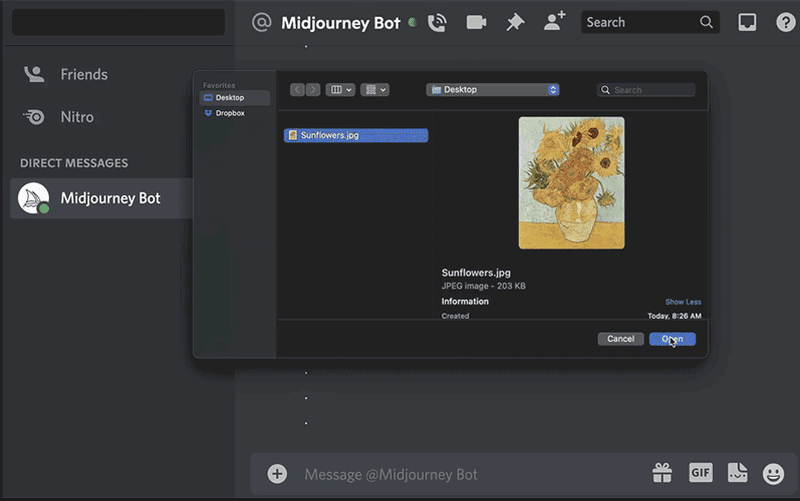
Task: Start a video call
Action: (x=476, y=22)
